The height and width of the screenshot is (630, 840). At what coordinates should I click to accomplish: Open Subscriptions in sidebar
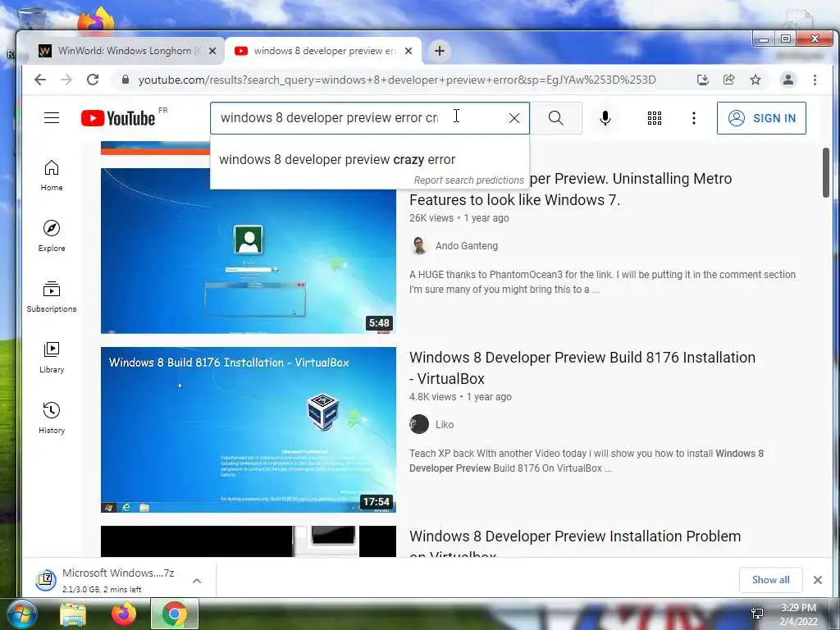tap(52, 297)
